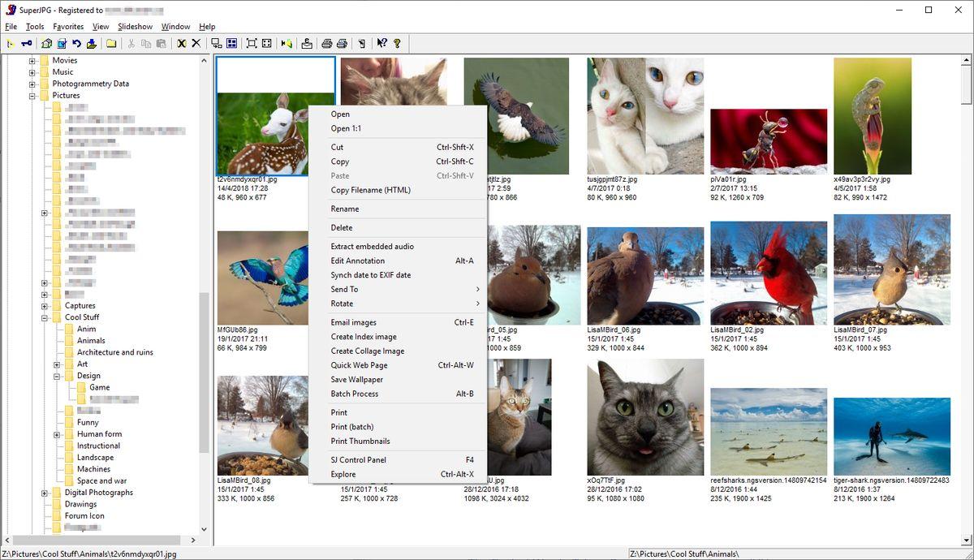974x560 pixels.
Task: Click the second printer toolbar icon
Action: 342,43
